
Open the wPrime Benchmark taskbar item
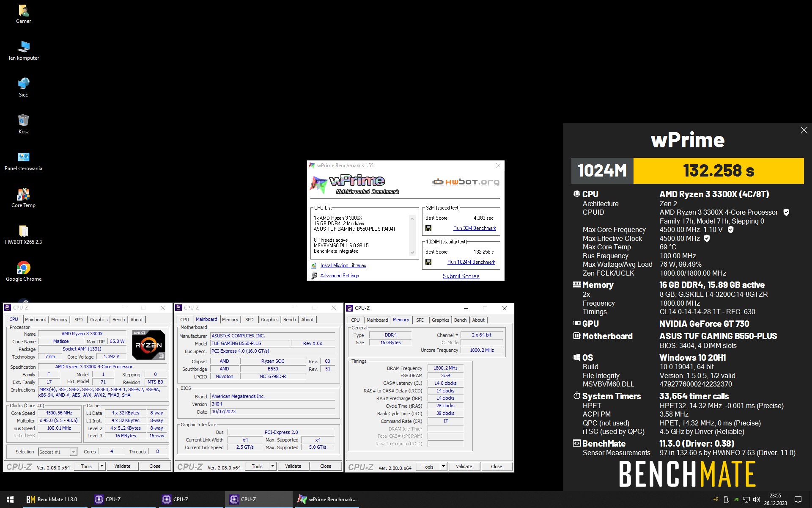point(328,500)
